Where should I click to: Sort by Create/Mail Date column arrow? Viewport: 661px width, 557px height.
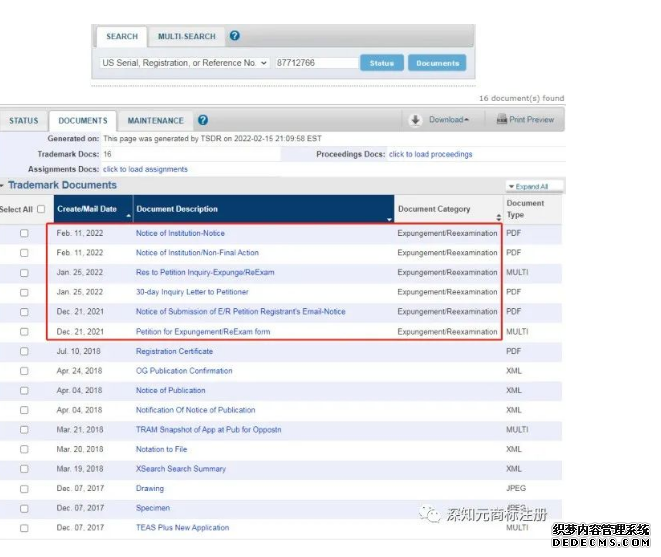[x=127, y=216]
